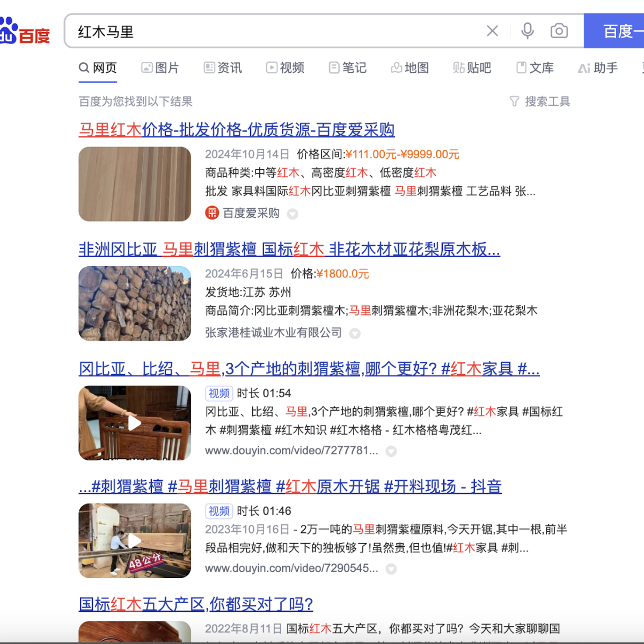Click the 张家港桂诚业木业有限公司 source
Viewport: 644px width, 644px height.
coord(273,333)
